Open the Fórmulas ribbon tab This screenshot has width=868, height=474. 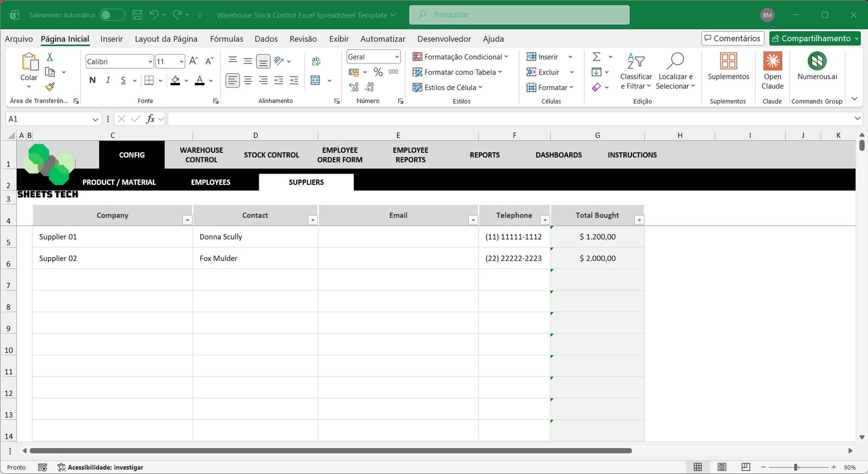227,39
